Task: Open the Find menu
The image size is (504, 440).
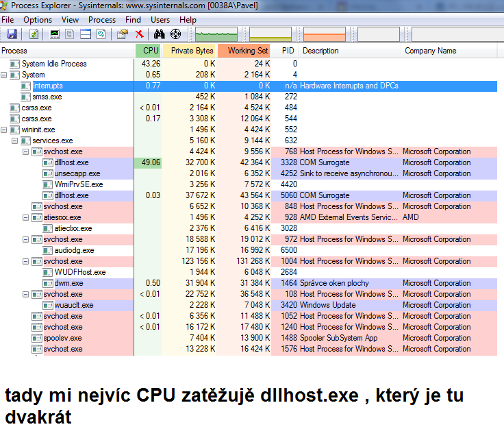Action: (133, 20)
